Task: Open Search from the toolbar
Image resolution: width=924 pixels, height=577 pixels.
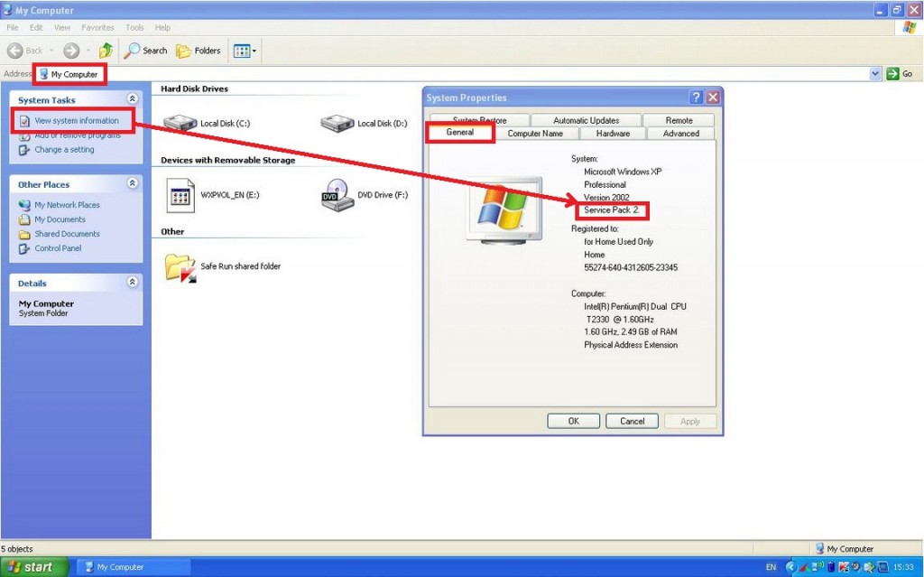Action: [x=145, y=51]
